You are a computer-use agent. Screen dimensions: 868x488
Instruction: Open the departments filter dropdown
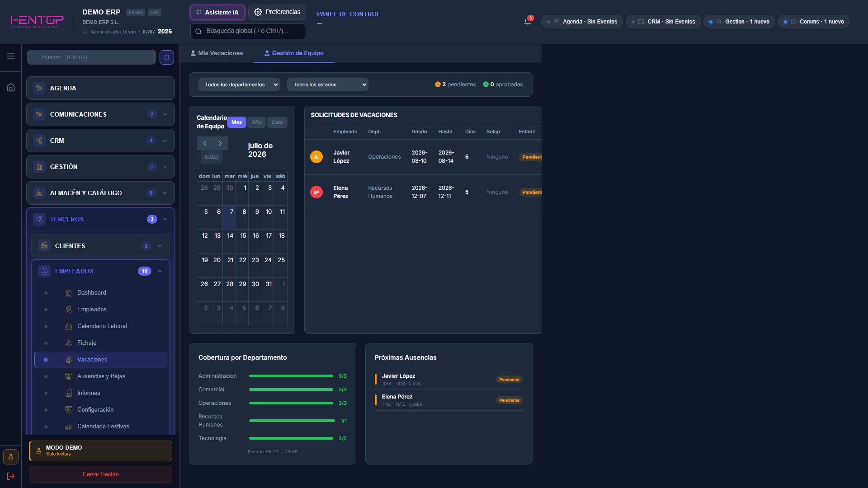click(x=239, y=84)
